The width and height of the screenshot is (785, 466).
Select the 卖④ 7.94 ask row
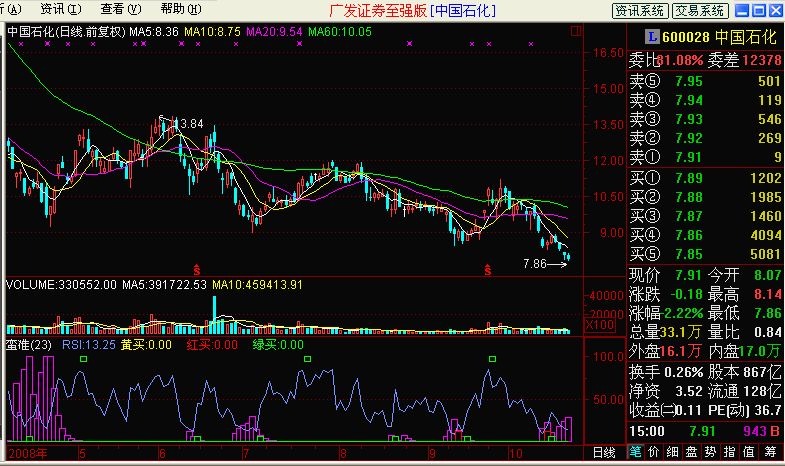click(x=705, y=100)
